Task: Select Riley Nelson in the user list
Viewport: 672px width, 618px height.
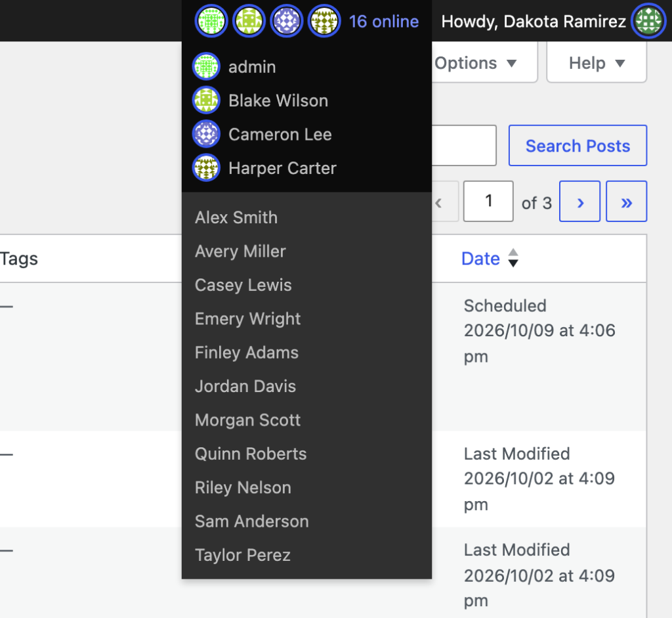Action: 243,487
